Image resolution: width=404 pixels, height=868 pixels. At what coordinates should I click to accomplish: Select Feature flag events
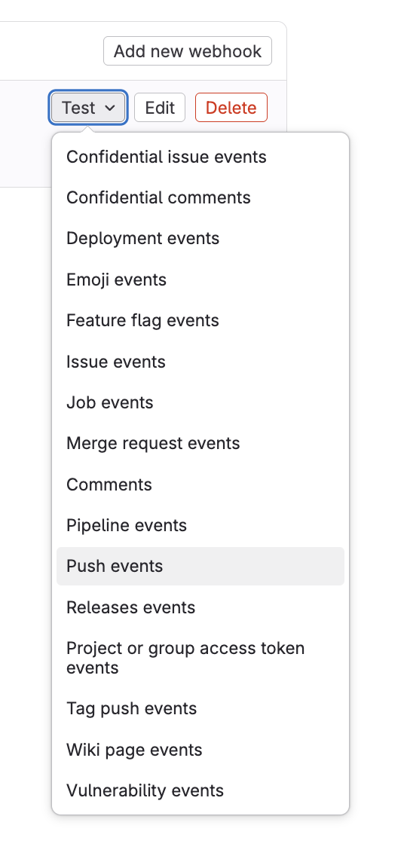[x=200, y=320]
